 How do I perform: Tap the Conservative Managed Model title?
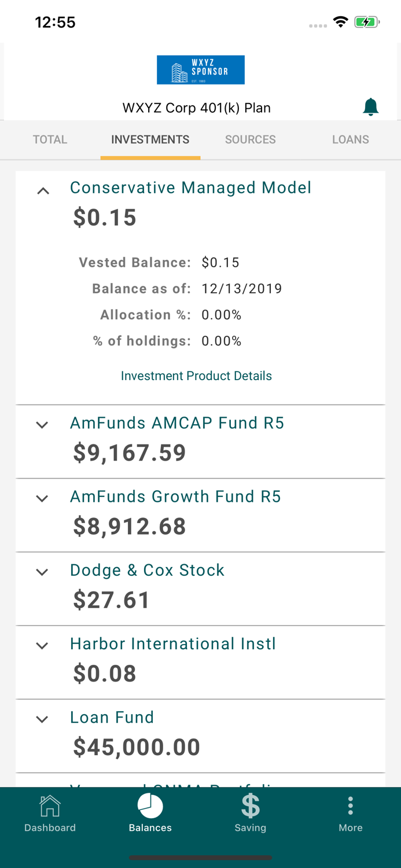[190, 187]
